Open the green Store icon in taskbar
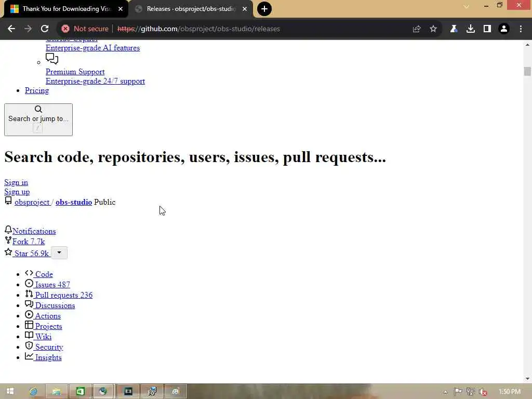This screenshot has width=532, height=399. tap(80, 392)
